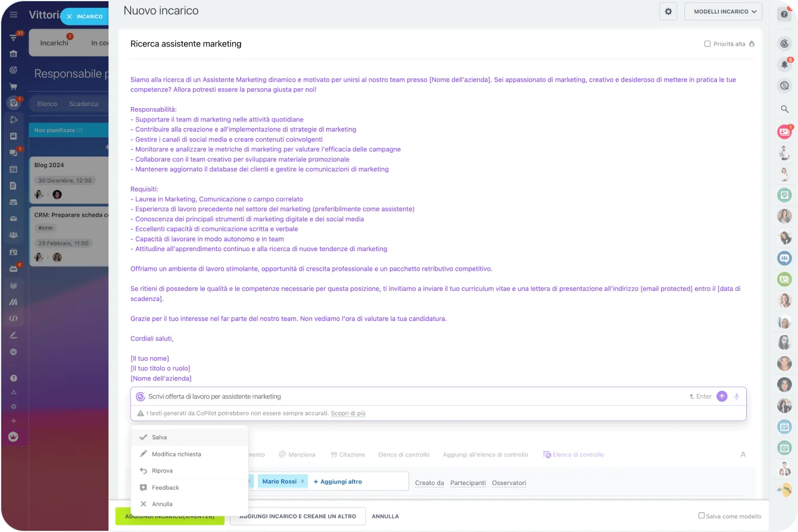Open the task settings gear icon
This screenshot has height=532, width=798.
click(668, 11)
